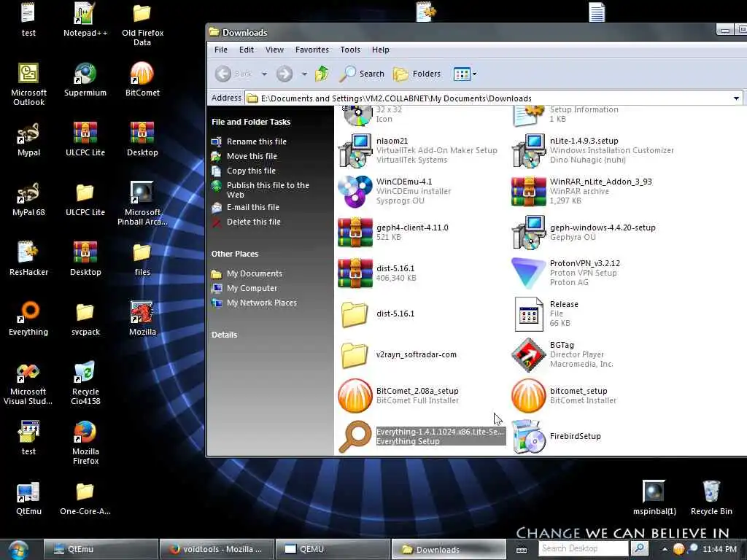747x560 pixels.
Task: Click the Windows Start orb
Action: coord(18,550)
